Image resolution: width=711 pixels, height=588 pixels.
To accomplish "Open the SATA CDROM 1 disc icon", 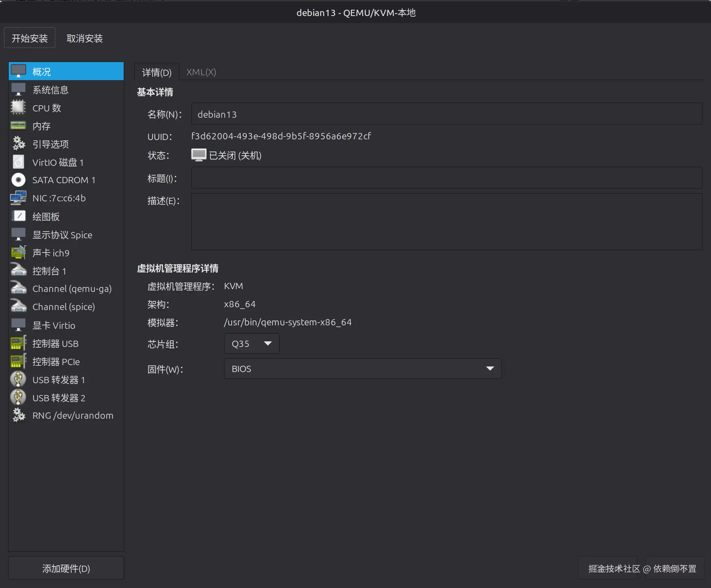I will click(x=18, y=180).
